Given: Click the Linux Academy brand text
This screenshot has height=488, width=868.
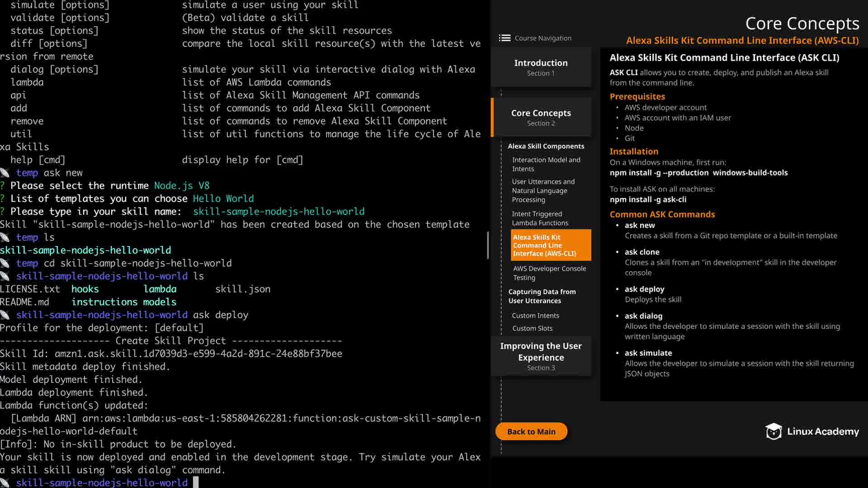Looking at the screenshot, I should click(x=823, y=432).
